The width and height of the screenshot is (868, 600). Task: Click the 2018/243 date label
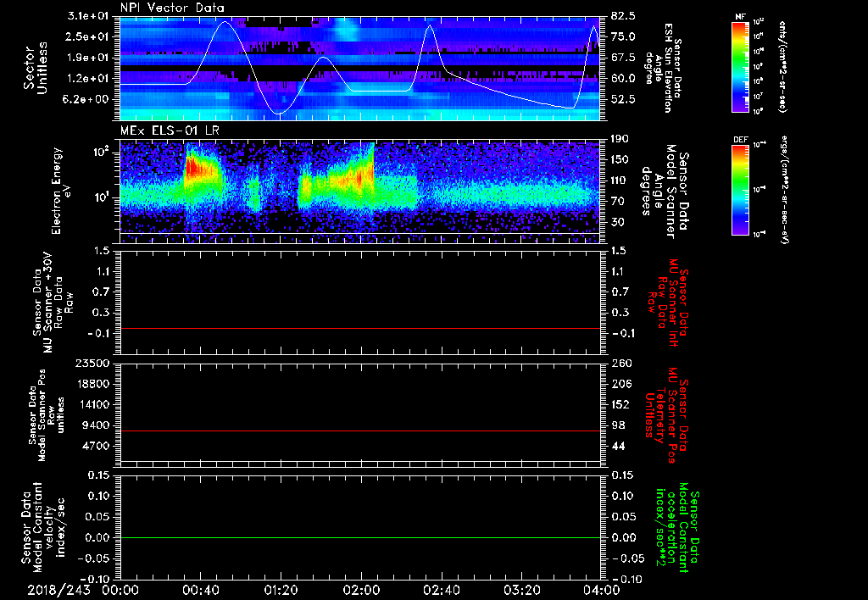pos(58,590)
